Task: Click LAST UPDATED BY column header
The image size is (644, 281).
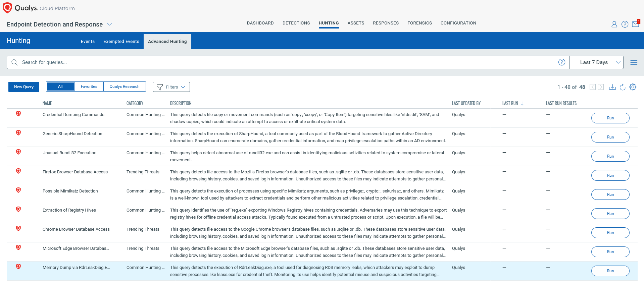Action: tap(466, 103)
